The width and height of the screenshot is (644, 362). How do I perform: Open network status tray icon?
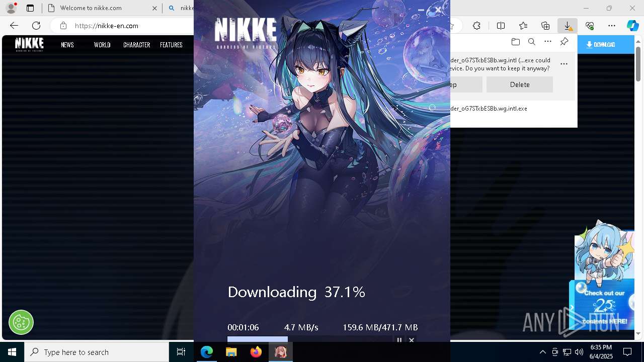pos(567,352)
